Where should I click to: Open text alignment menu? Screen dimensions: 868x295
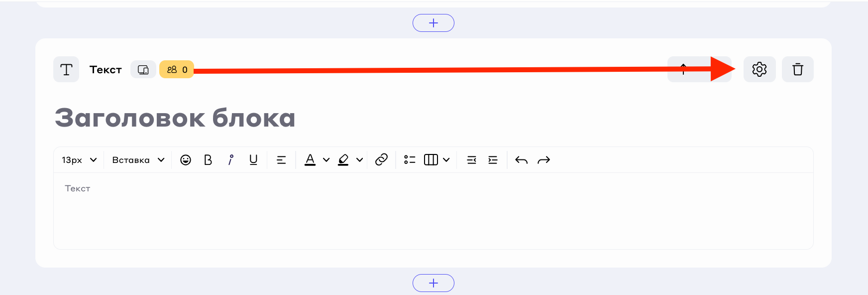(281, 160)
